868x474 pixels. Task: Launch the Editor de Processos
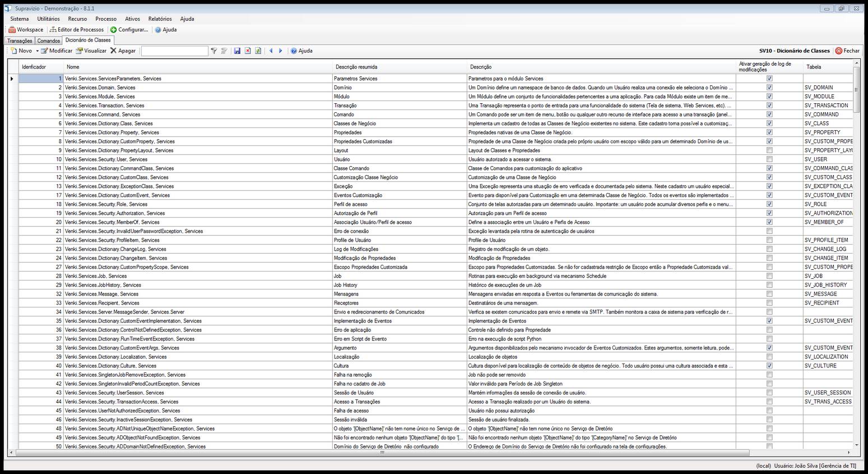(x=77, y=30)
